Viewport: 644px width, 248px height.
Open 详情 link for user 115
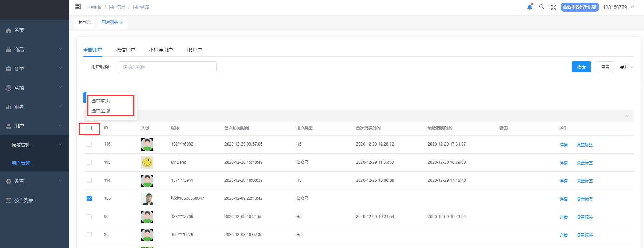pyautogui.click(x=563, y=163)
